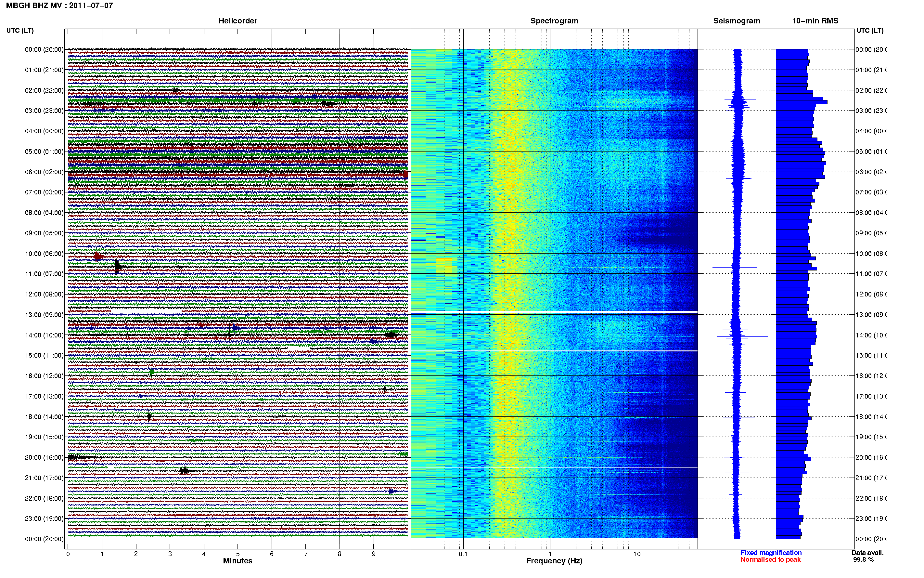Image resolution: width=924 pixels, height=578 pixels.
Task: Click the '0' minutes axis tick label
Action: tap(68, 554)
